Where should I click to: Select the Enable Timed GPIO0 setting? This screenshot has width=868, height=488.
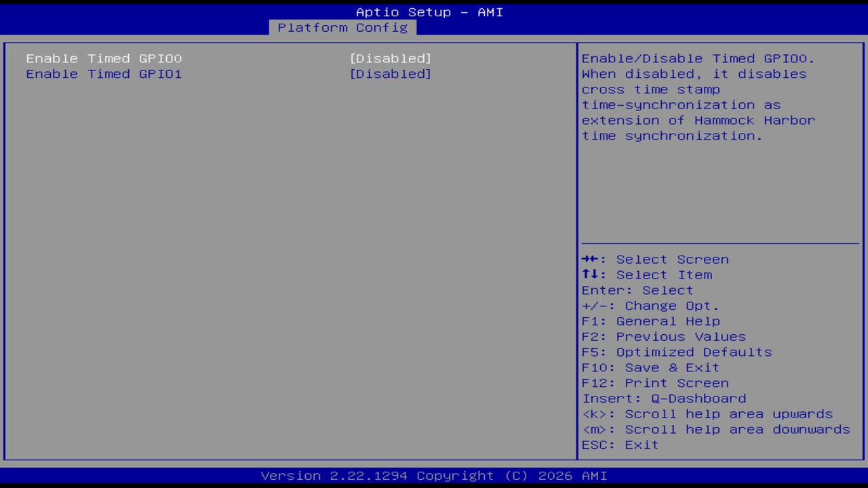pos(104,58)
